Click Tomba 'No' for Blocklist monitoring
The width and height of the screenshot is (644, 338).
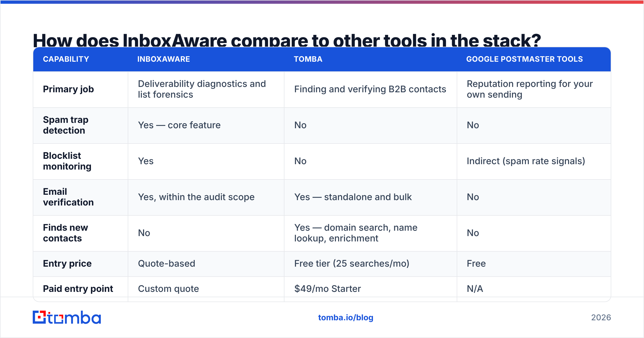pyautogui.click(x=300, y=161)
